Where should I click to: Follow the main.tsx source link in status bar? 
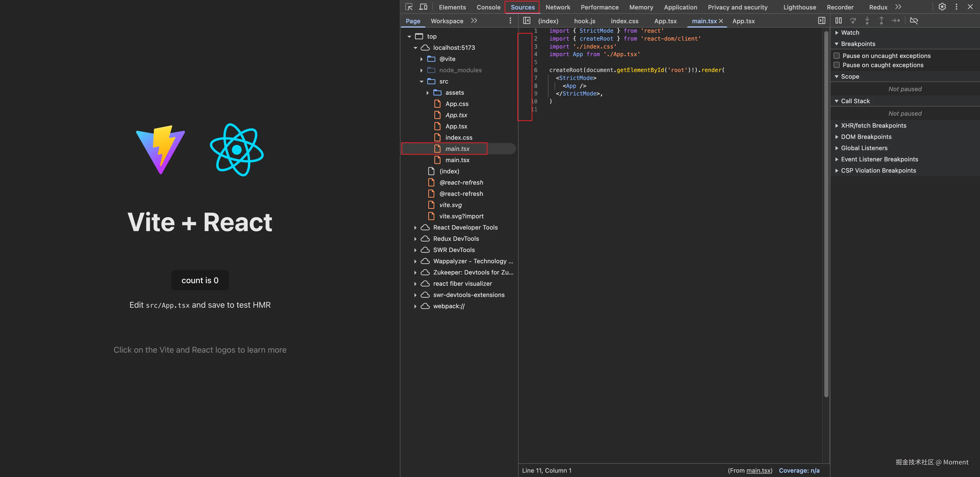(758, 471)
